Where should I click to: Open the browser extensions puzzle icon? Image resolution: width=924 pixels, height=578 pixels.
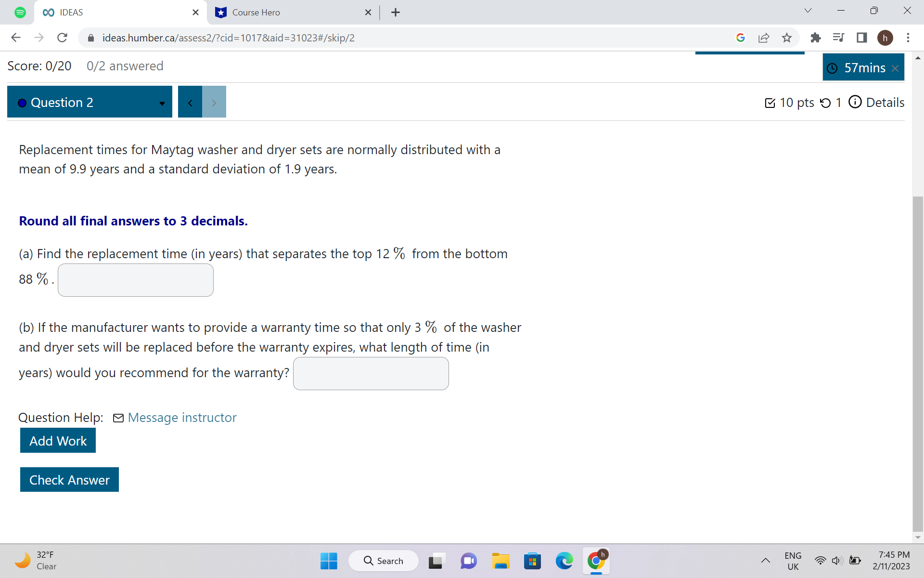coord(816,38)
